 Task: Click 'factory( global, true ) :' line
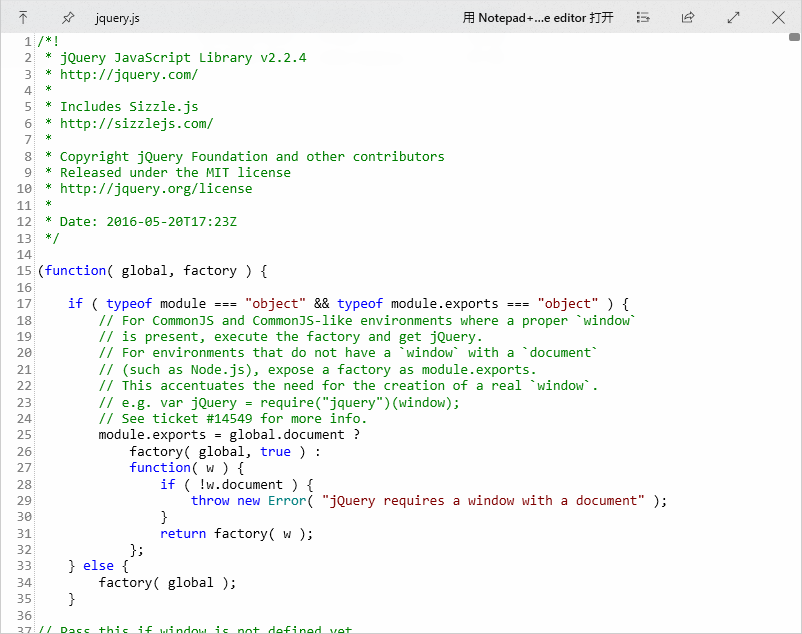point(225,452)
